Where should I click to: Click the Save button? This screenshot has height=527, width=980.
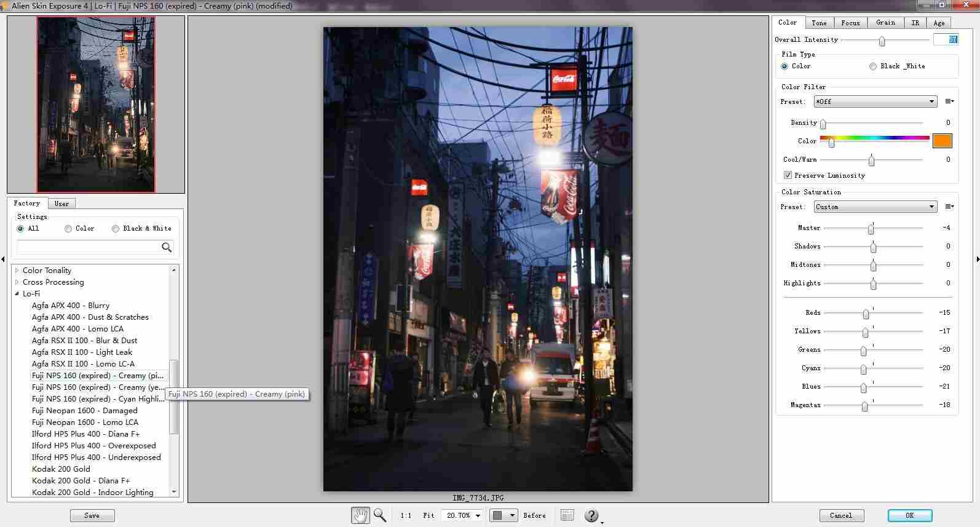click(92, 515)
